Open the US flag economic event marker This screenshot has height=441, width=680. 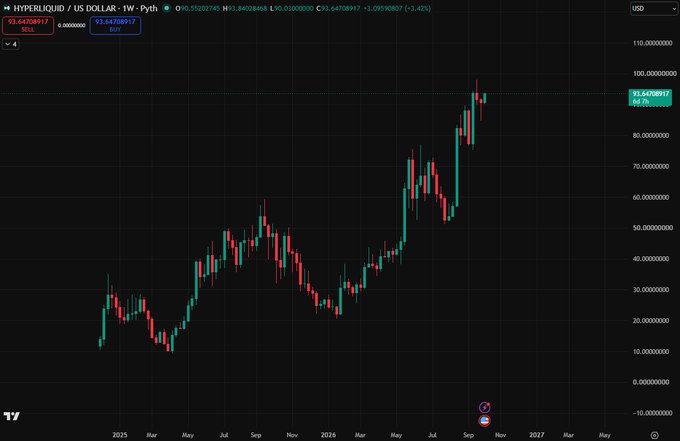(484, 420)
